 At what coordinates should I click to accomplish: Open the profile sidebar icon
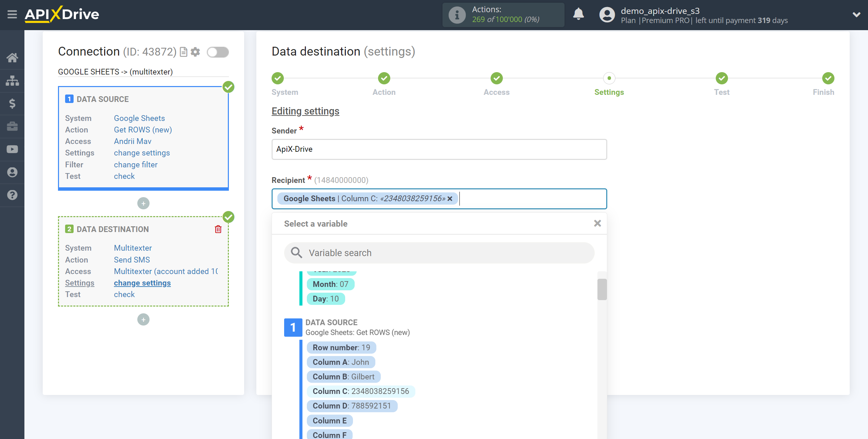pos(12,172)
